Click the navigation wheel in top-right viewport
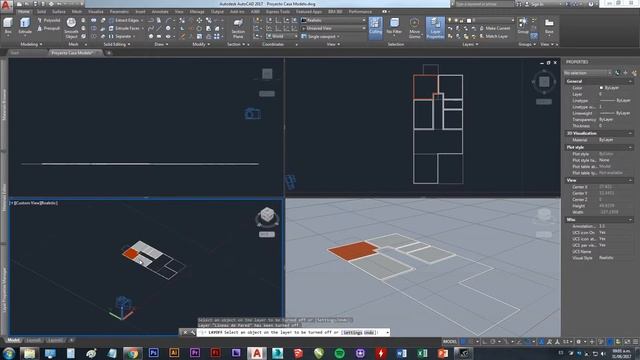This screenshot has height=360, width=640. click(x=544, y=82)
